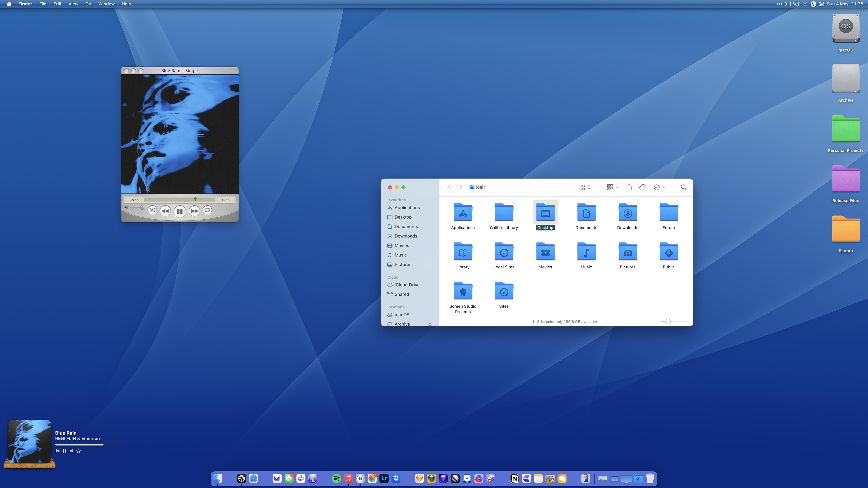868x488 pixels.
Task: Go to previous track in the desktop widget
Action: pyautogui.click(x=58, y=451)
